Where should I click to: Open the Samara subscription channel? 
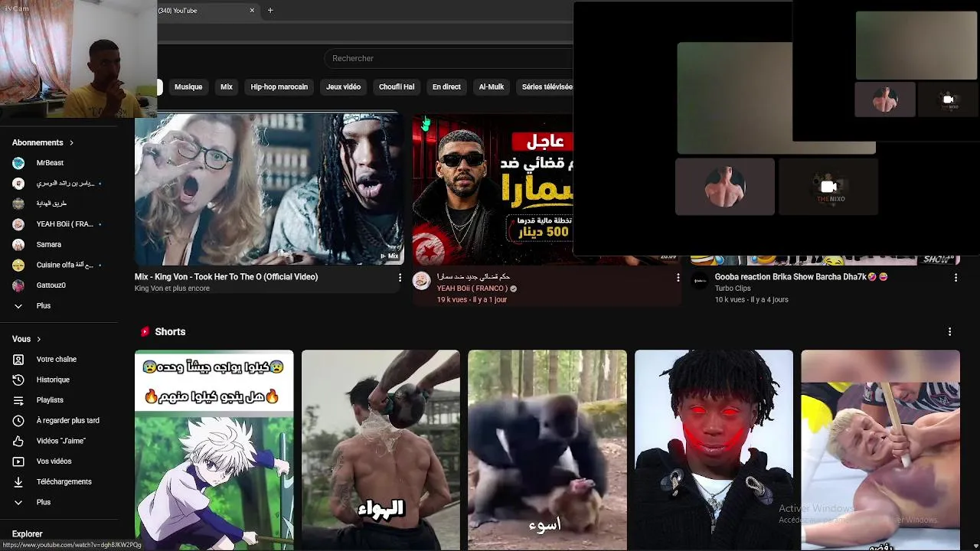pos(49,245)
